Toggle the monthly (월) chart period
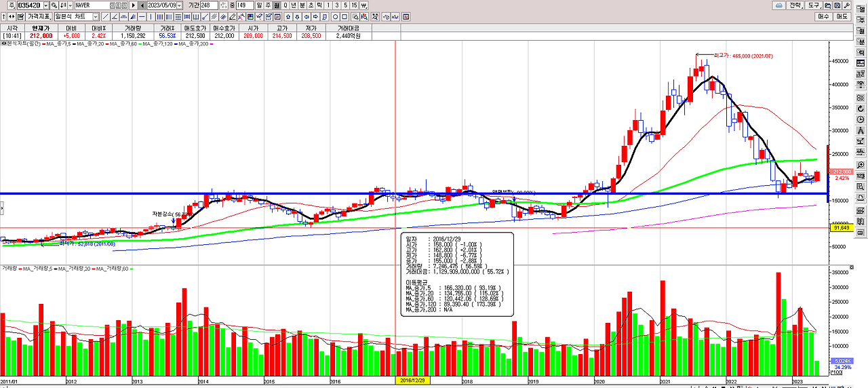 [277, 5]
